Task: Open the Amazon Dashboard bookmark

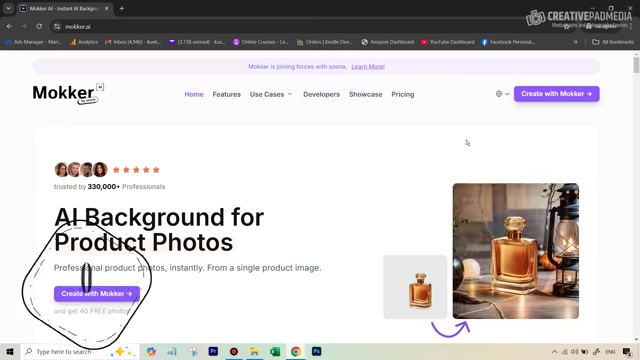Action: point(388,42)
